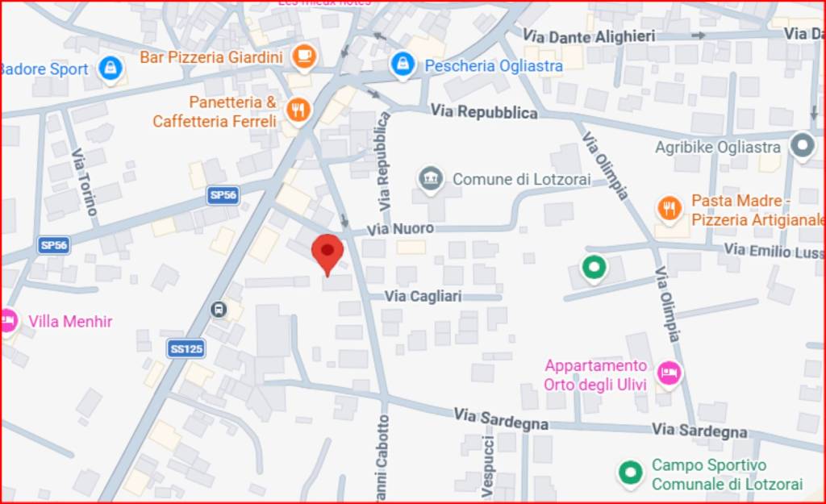
Task: Click the Via Sardegna label near Vespucci
Action: (x=501, y=420)
